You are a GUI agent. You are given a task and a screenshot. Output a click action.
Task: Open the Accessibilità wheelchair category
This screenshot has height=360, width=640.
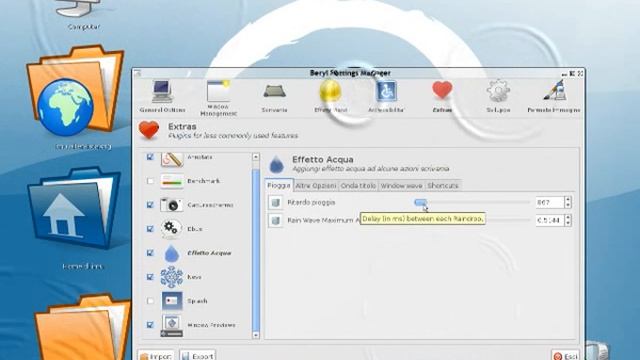pos(386,96)
